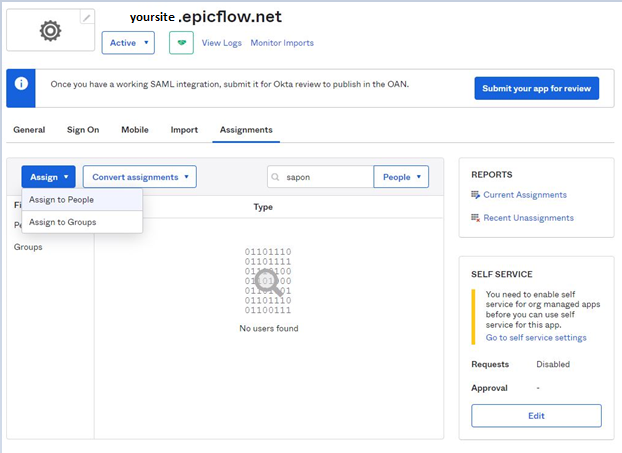This screenshot has width=622, height=453.
Task: Click the search field containing sapon
Action: point(321,177)
